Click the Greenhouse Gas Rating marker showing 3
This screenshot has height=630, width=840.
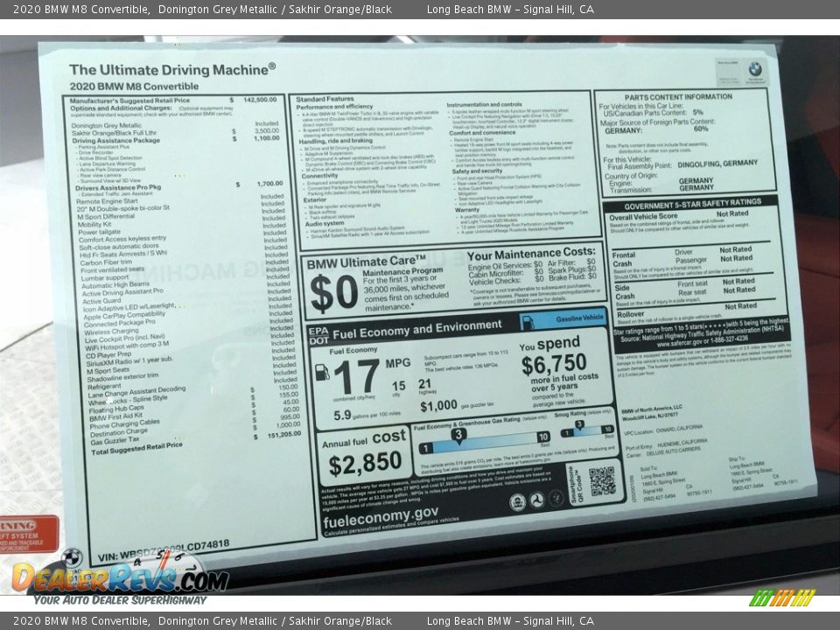[458, 436]
